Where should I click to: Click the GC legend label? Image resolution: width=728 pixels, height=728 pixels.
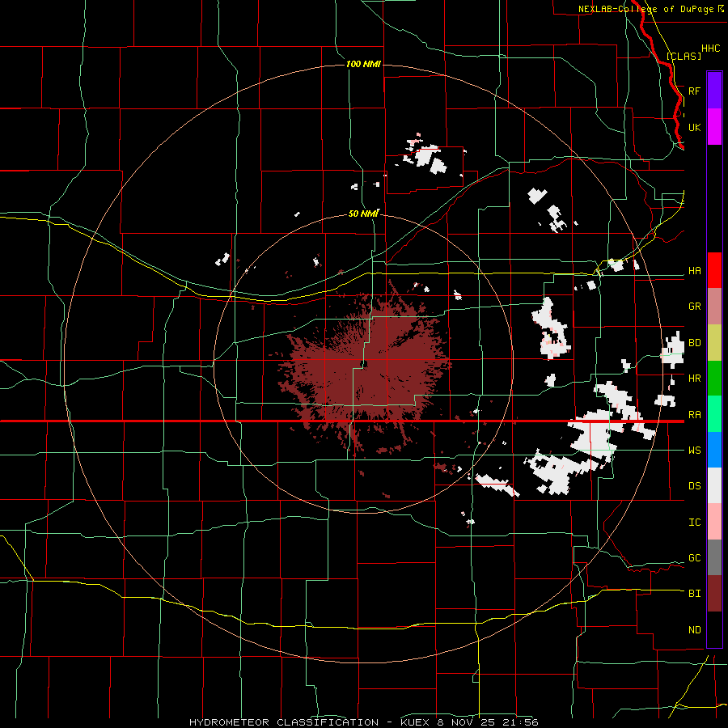(x=694, y=558)
